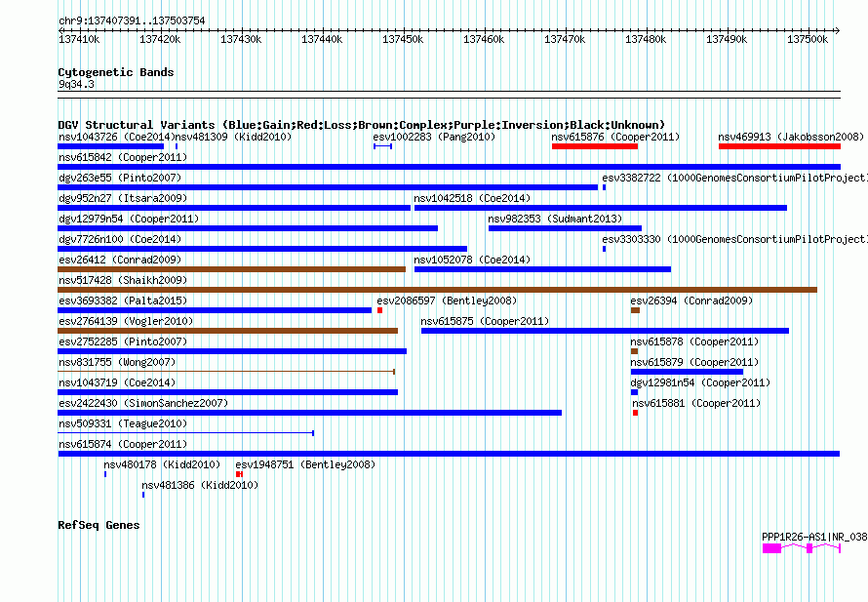Select the nsv615842 (Cooper2011) full-width blue bar
Image resolution: width=868 pixels, height=602 pixels.
tap(449, 167)
